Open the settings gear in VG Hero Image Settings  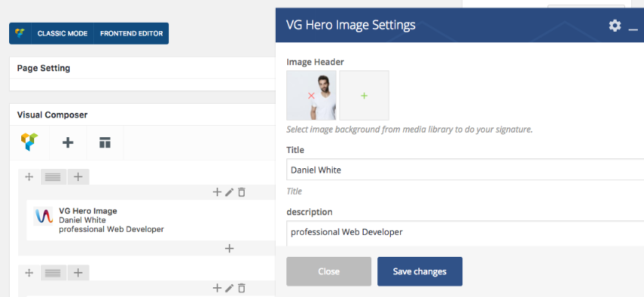click(615, 26)
